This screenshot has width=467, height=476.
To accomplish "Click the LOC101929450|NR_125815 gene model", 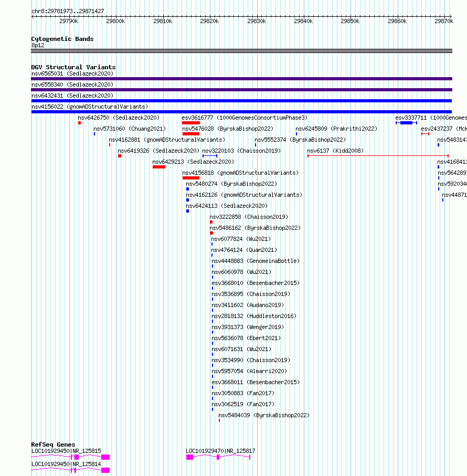I will (70, 457).
